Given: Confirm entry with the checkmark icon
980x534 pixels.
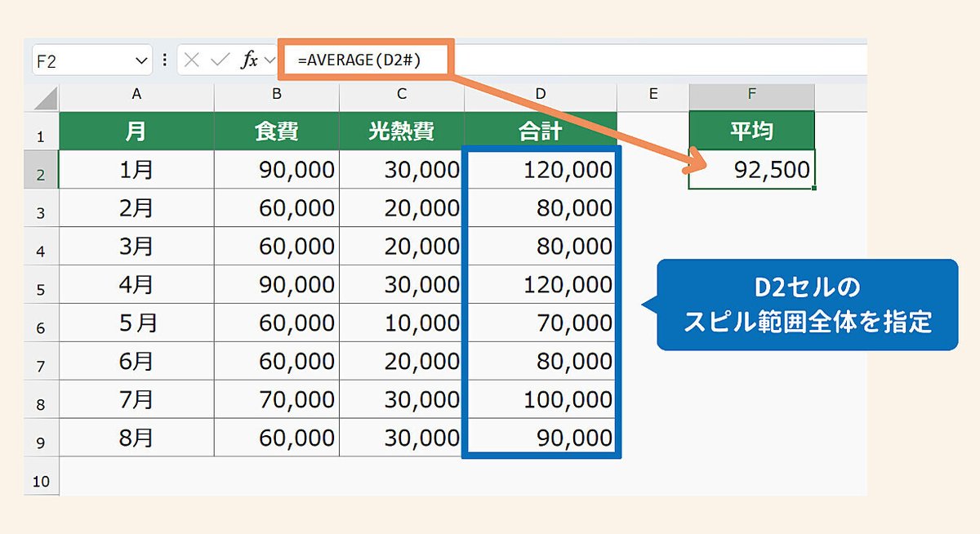Looking at the screenshot, I should 220,59.
